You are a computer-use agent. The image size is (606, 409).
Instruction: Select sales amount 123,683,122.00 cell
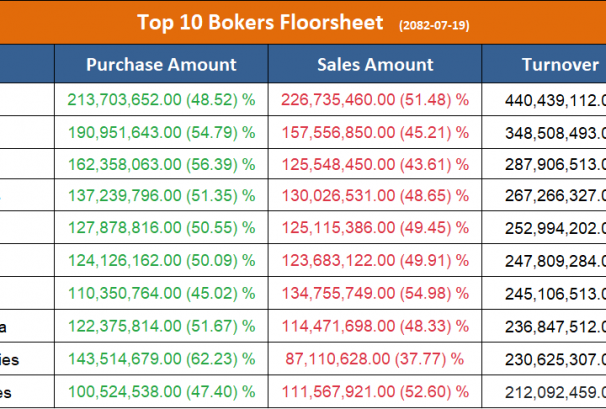[x=375, y=262]
